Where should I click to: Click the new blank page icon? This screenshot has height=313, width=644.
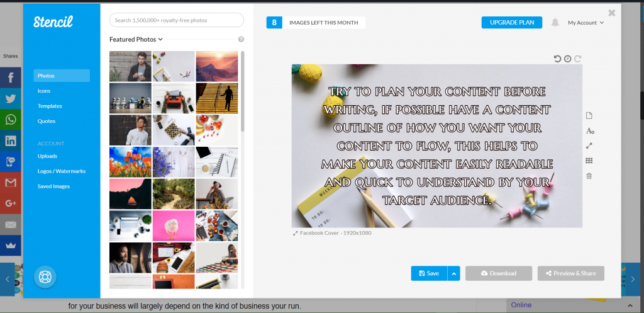pos(589,116)
